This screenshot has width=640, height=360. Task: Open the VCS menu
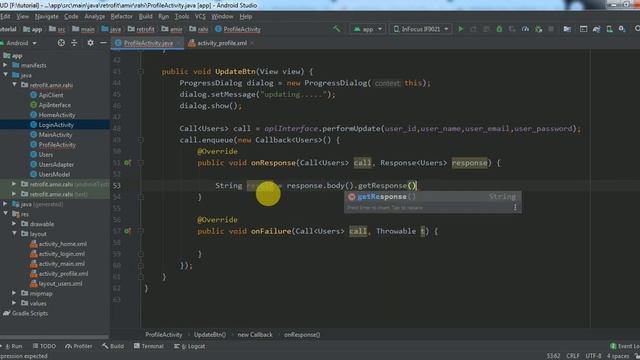(x=200, y=16)
